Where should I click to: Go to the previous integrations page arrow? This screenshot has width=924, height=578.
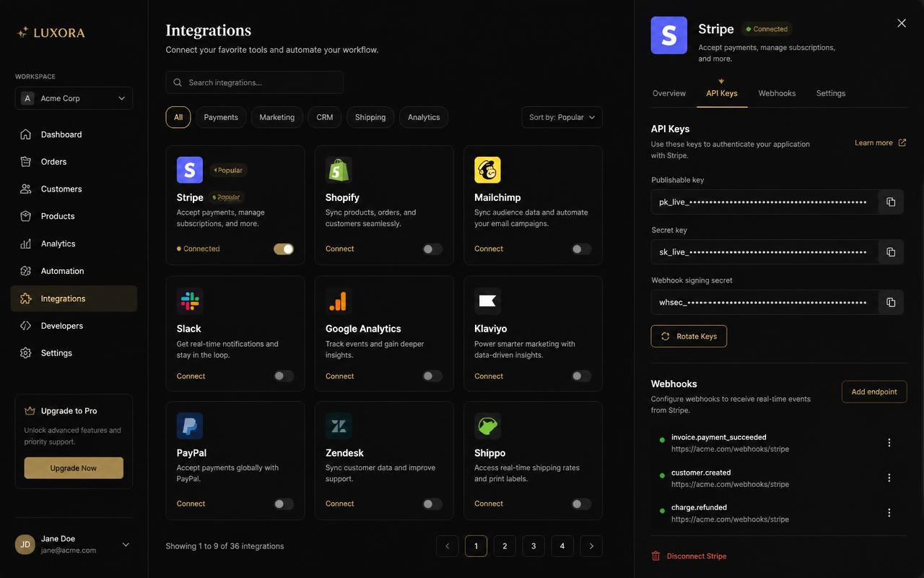click(x=447, y=546)
